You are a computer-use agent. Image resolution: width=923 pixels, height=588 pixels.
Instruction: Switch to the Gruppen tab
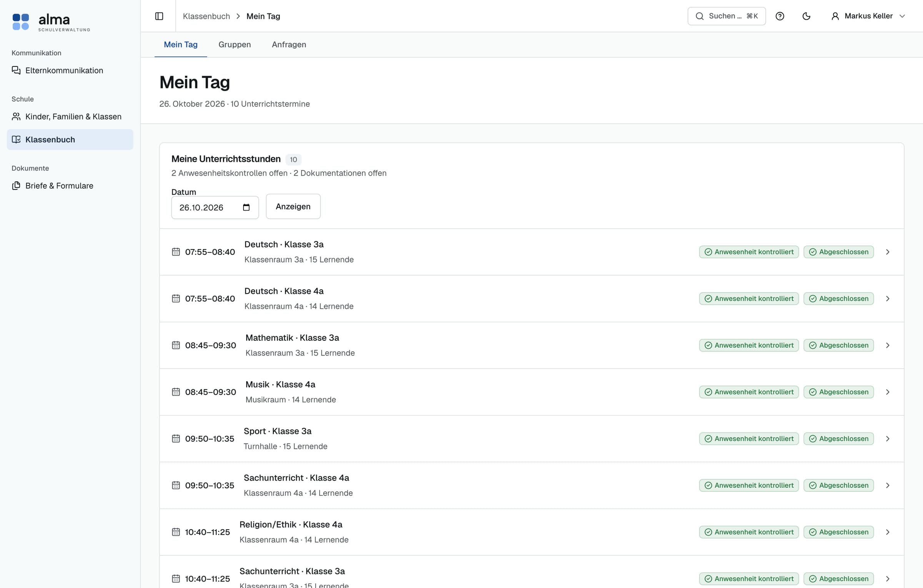click(x=235, y=45)
